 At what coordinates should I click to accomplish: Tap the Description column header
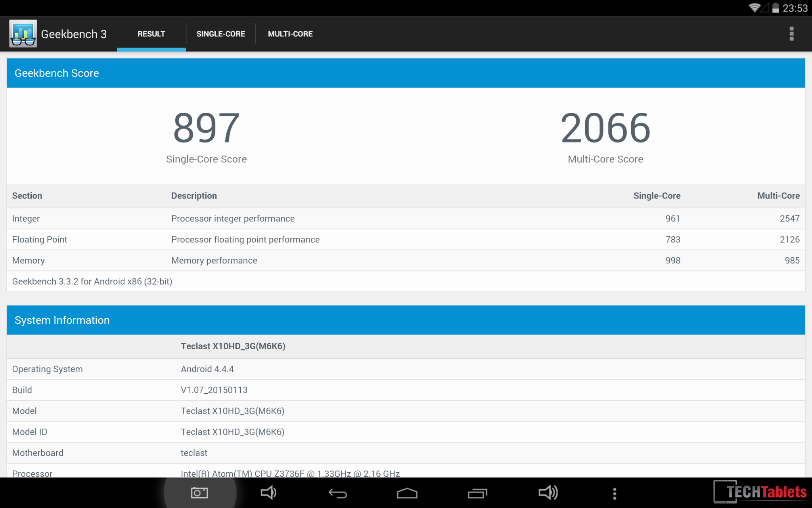pyautogui.click(x=194, y=196)
